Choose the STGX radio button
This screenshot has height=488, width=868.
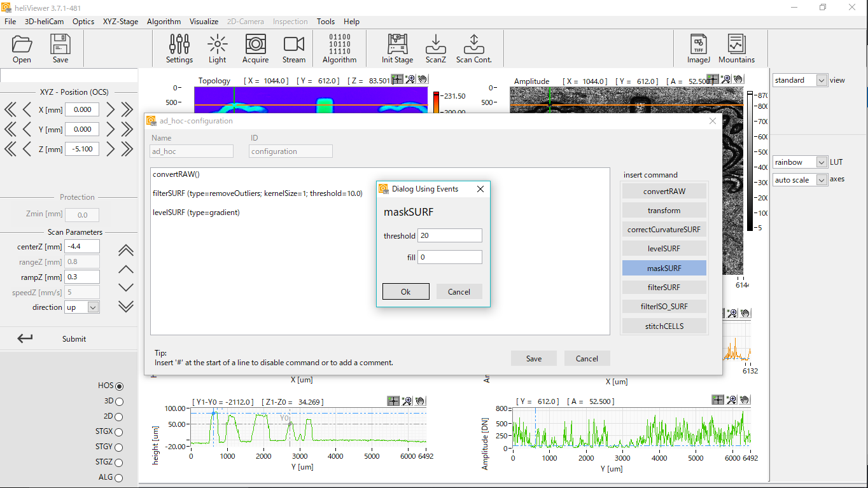coord(119,432)
